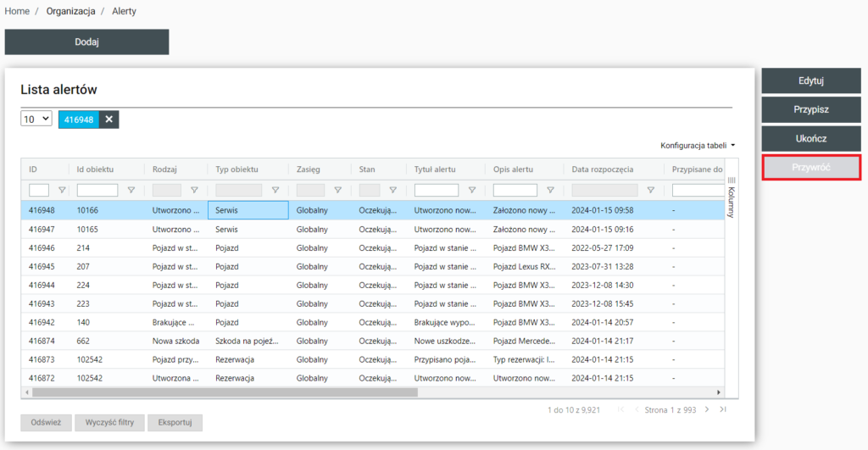This screenshot has height=450, width=868.
Task: Go to next page of alerts
Action: (x=707, y=409)
